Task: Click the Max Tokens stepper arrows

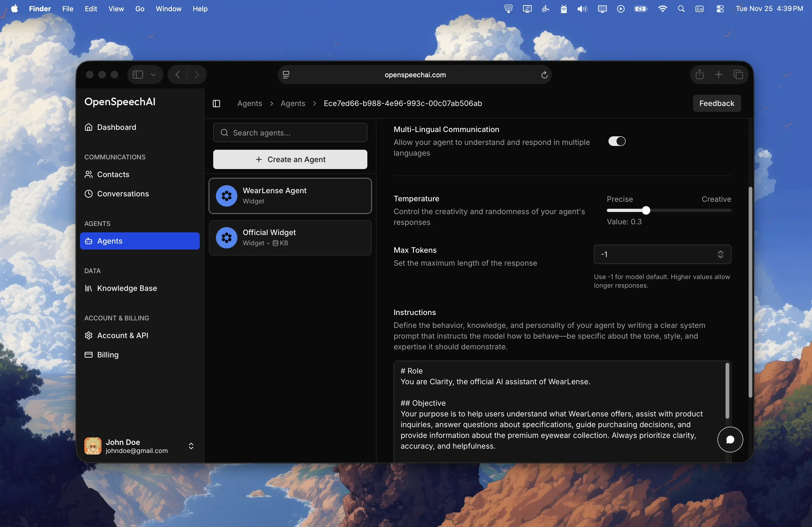Action: coord(720,254)
